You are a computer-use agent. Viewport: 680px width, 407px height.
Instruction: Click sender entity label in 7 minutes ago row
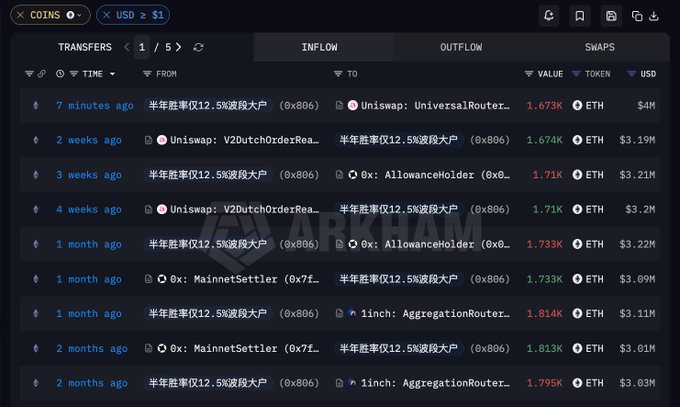coord(208,105)
